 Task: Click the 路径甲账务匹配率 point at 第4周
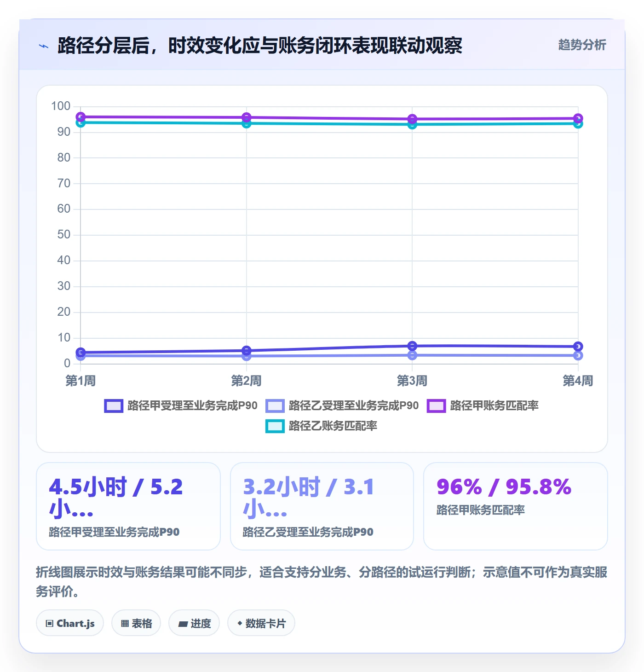[x=578, y=118]
